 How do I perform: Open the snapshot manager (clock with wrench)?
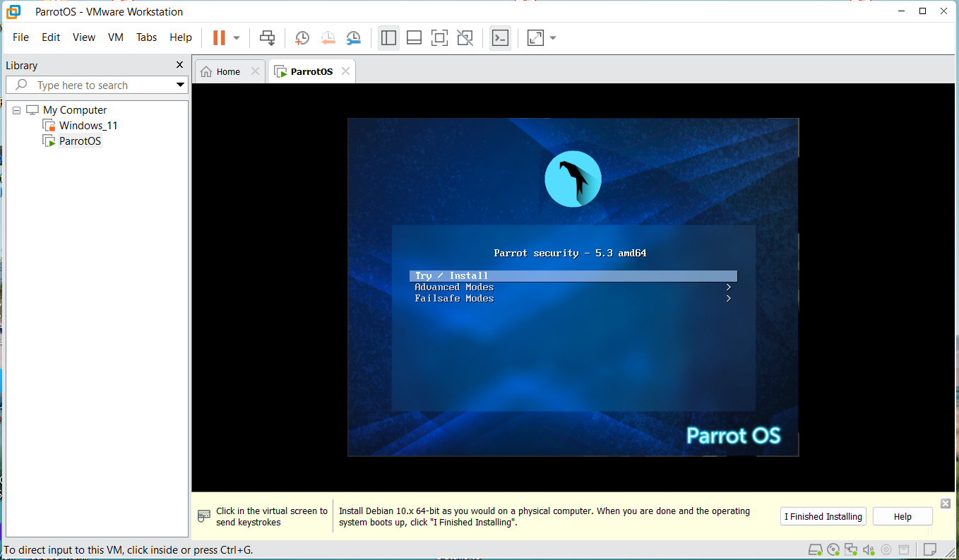point(353,38)
